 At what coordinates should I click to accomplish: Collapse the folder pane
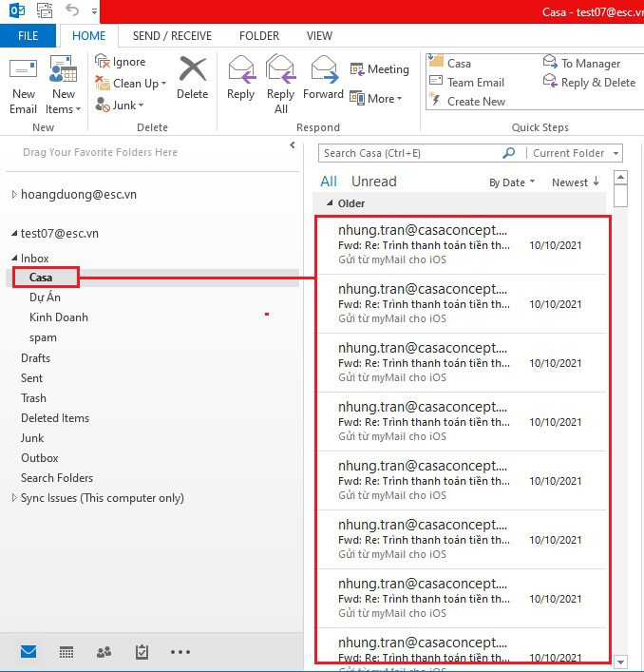(x=293, y=144)
